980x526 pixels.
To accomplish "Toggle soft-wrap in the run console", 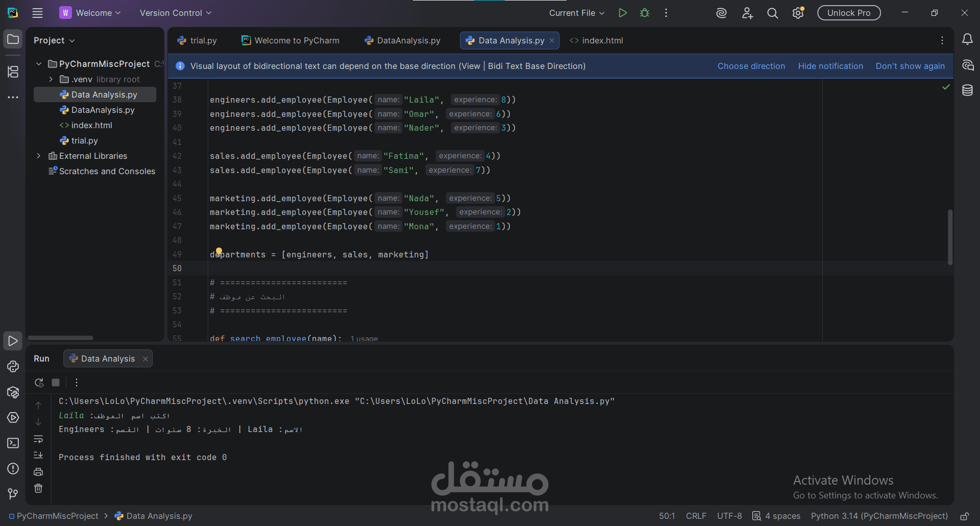I will [x=38, y=439].
